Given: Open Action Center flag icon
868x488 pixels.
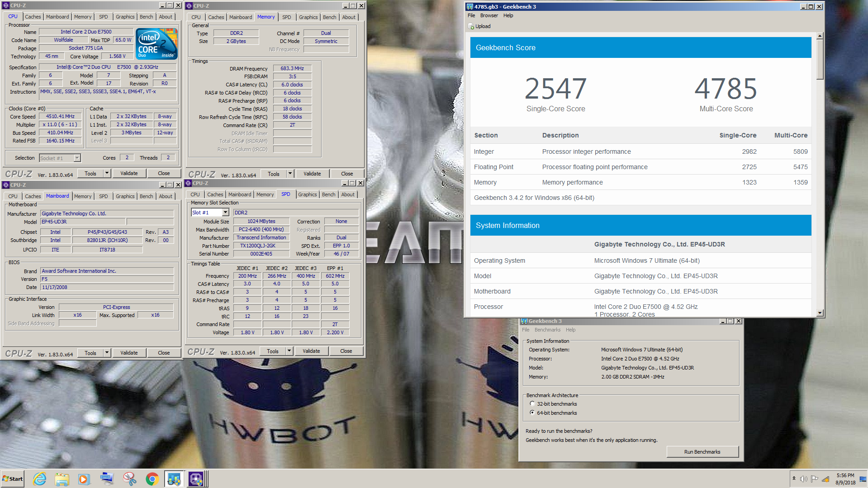Looking at the screenshot, I should pos(815,479).
